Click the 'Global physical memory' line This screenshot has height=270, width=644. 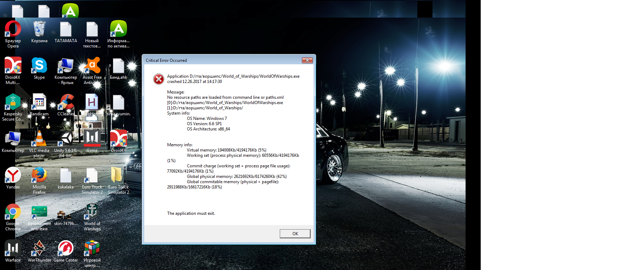pos(237,176)
